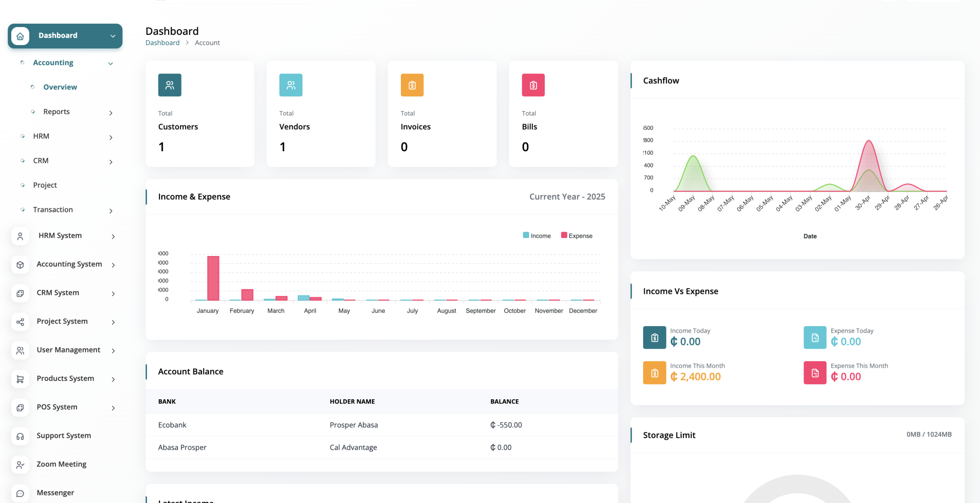The width and height of the screenshot is (980, 503).
Task: Click the Support System headset icon
Action: pyautogui.click(x=20, y=436)
